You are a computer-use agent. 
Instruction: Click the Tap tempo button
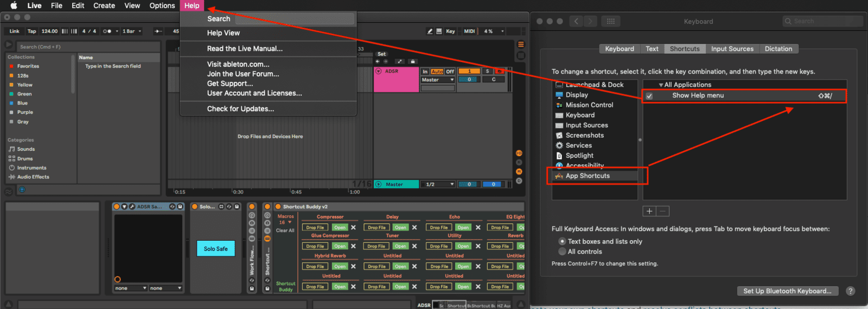coord(32,31)
